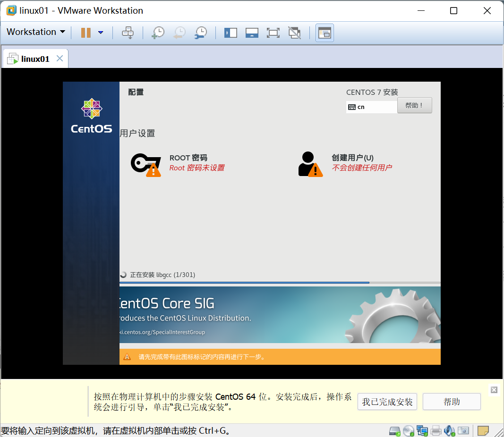Click the cn keyboard layout indicator
This screenshot has width=504, height=437.
[372, 107]
